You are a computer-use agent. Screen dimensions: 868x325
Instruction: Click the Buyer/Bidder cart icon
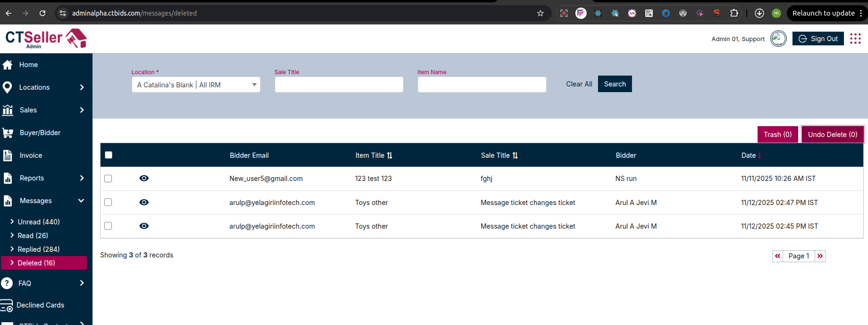8,133
